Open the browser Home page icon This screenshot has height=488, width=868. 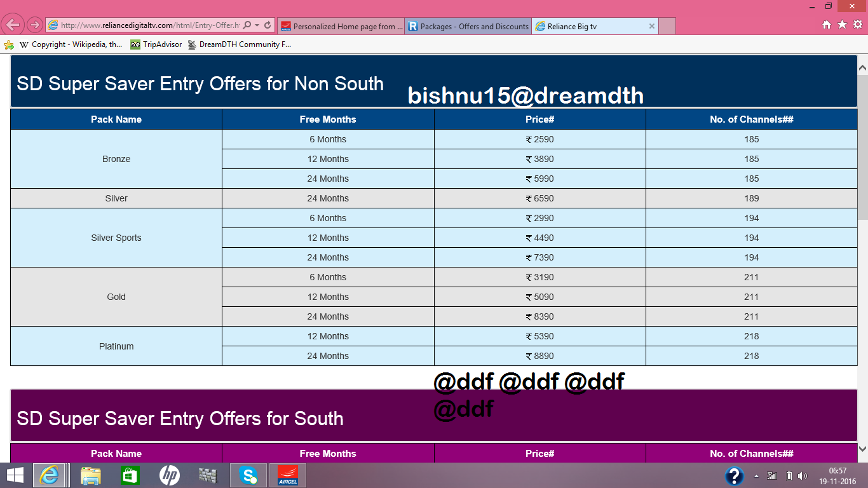pyautogui.click(x=827, y=25)
